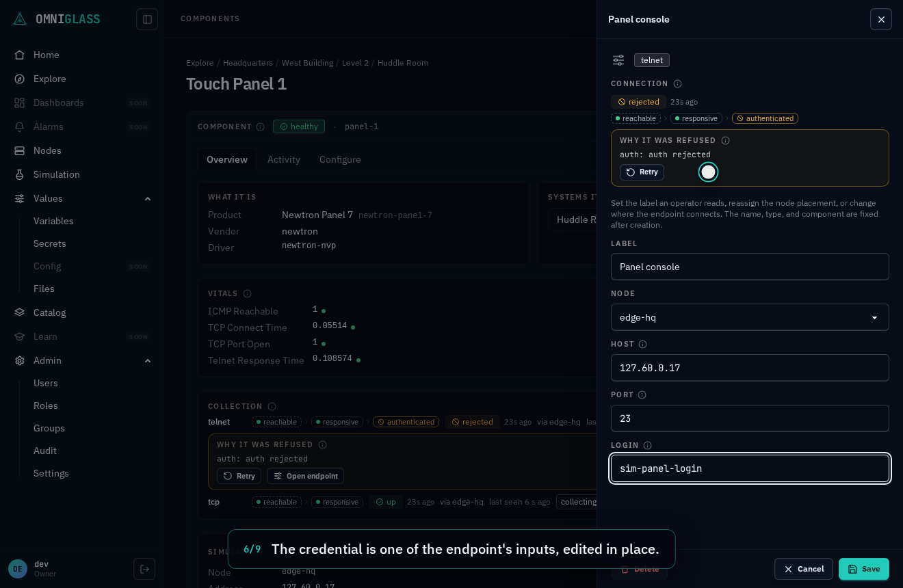Switch to the Configure tab

[340, 159]
